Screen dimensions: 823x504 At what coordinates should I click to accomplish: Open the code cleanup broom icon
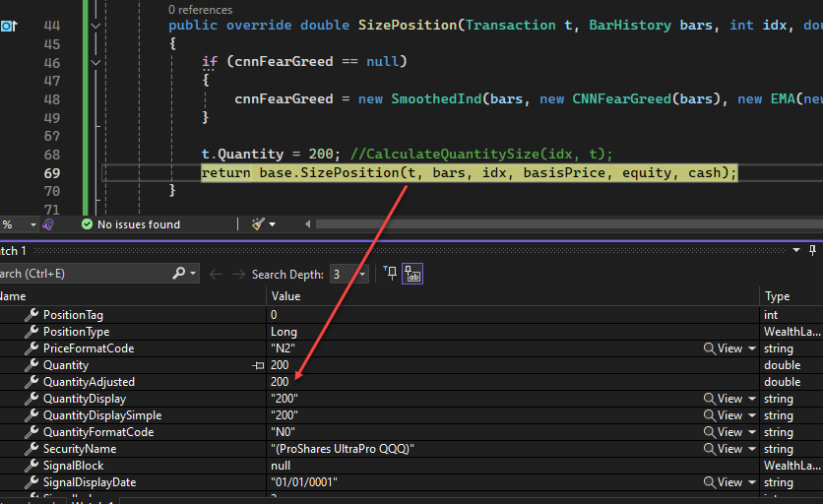tap(259, 224)
